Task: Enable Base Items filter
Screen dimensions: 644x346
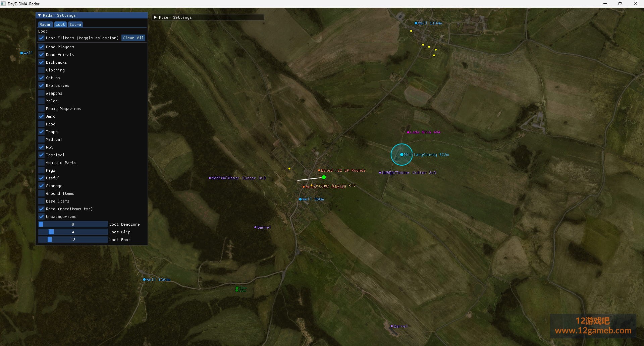Action: [41, 201]
